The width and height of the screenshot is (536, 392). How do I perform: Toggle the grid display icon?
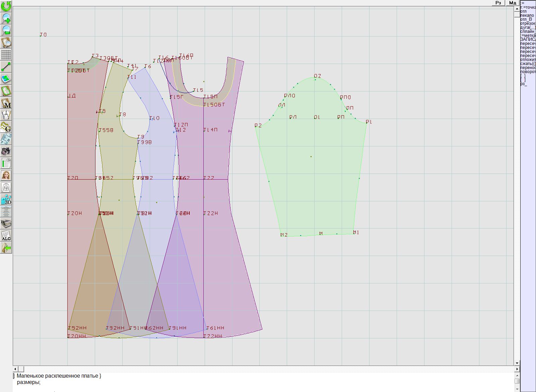point(6,54)
